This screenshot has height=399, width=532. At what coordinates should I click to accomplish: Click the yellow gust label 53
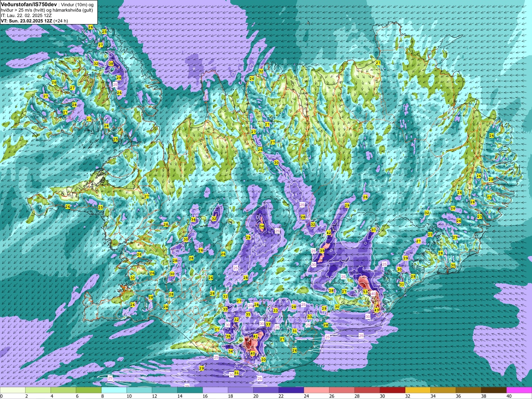pos(365,292)
